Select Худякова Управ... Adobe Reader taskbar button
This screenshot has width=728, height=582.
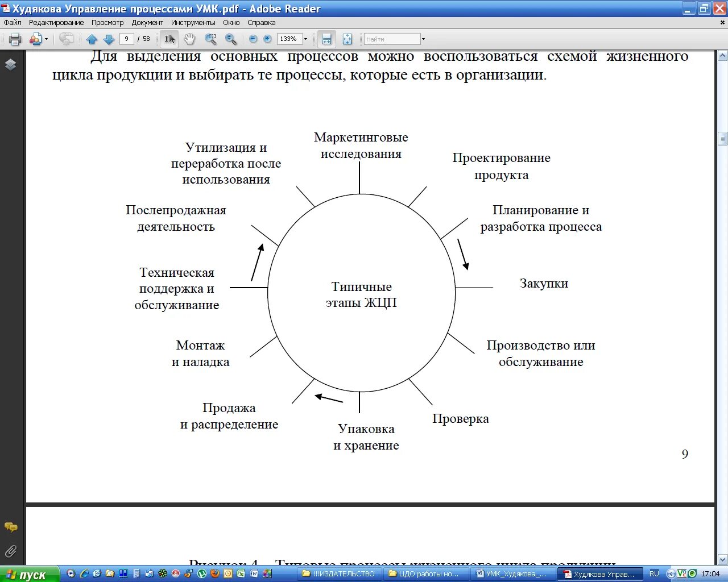tap(601, 574)
